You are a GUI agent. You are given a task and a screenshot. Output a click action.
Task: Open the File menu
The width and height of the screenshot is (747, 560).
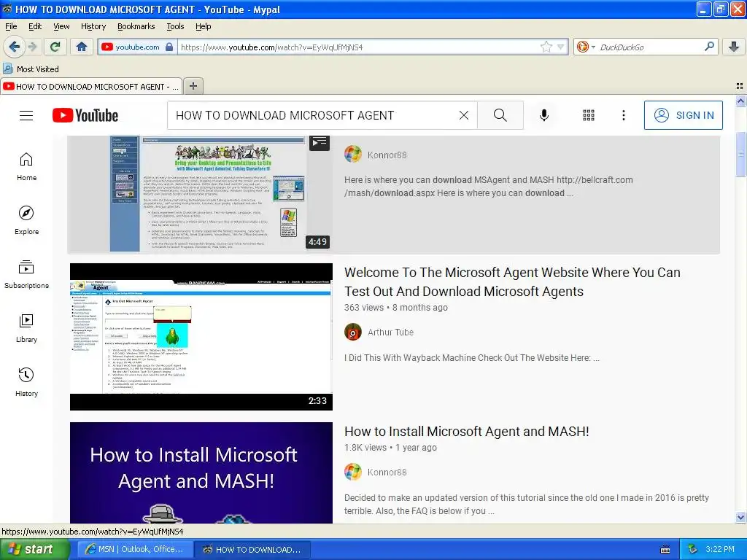[11, 26]
